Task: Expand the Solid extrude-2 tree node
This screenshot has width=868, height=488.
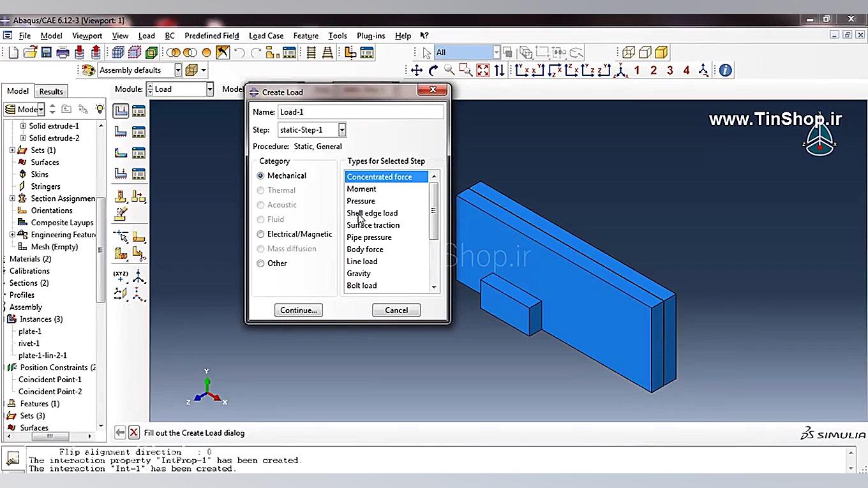Action: tap(24, 138)
